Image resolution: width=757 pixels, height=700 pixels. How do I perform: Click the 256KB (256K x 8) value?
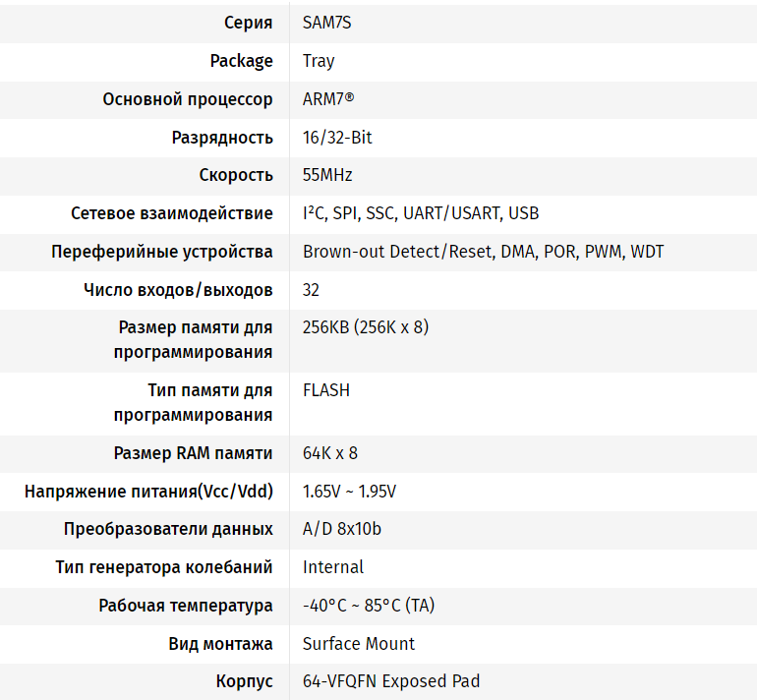pos(366,327)
